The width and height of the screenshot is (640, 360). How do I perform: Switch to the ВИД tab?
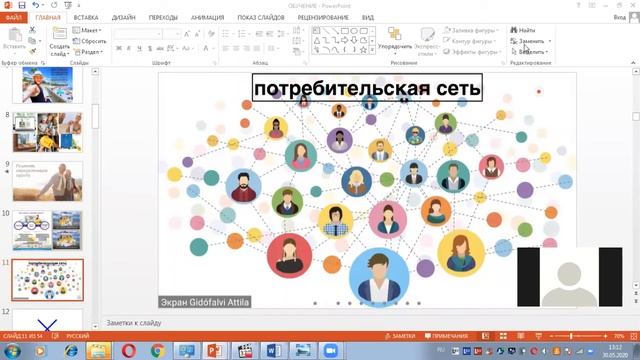(x=367, y=18)
